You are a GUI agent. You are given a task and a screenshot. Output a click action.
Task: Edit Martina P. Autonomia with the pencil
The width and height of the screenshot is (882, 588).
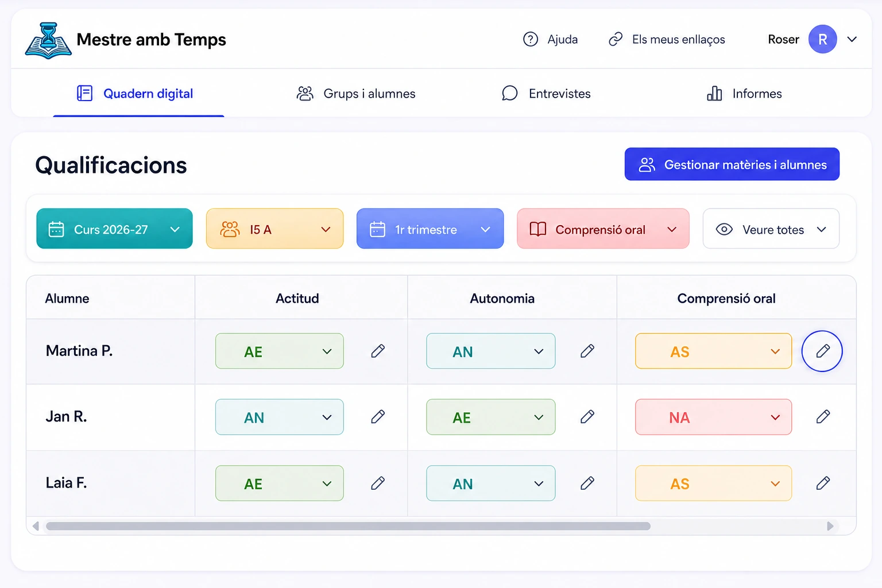587,351
